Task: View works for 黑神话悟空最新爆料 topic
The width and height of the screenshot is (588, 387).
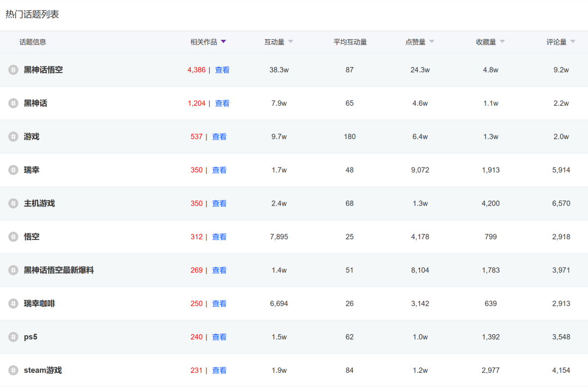Action: tap(219, 270)
